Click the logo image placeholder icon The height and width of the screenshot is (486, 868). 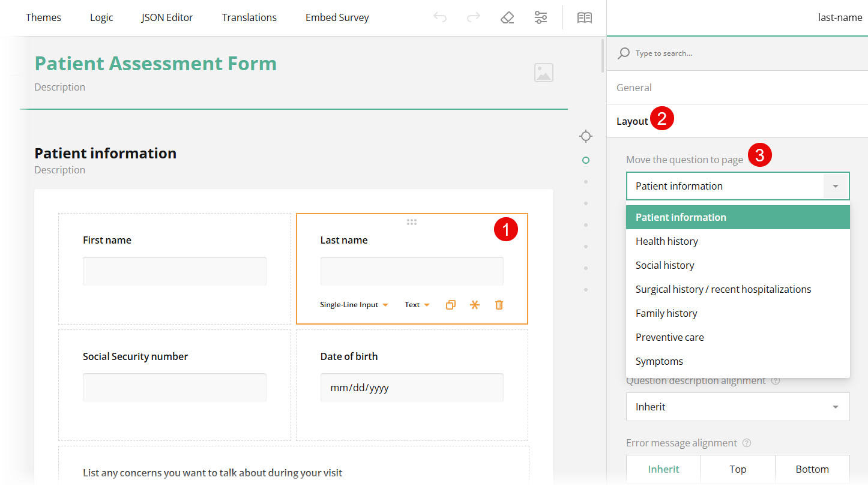click(544, 72)
